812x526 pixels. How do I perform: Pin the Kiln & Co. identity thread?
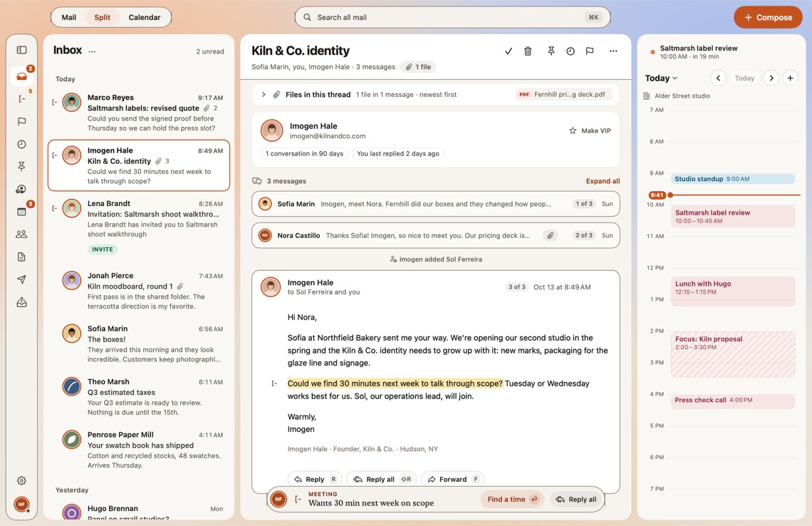tap(551, 51)
